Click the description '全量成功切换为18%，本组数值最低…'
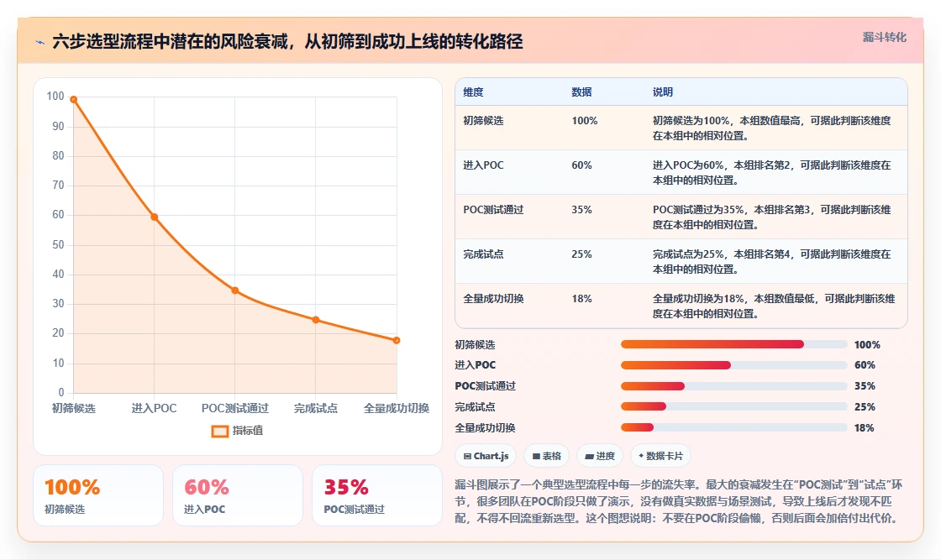941x560 pixels. tap(774, 306)
